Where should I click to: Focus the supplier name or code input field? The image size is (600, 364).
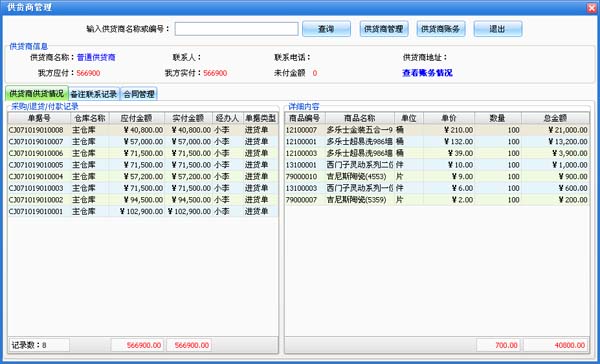(x=236, y=29)
